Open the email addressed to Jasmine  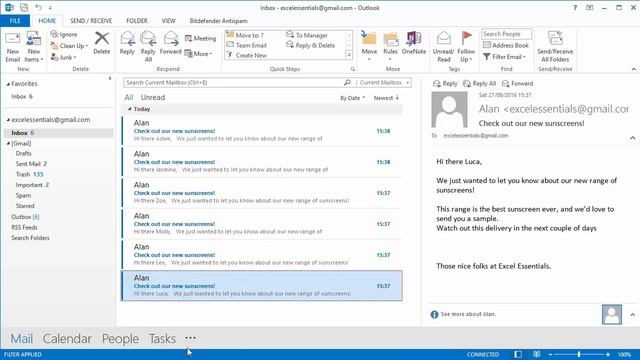tap(262, 162)
